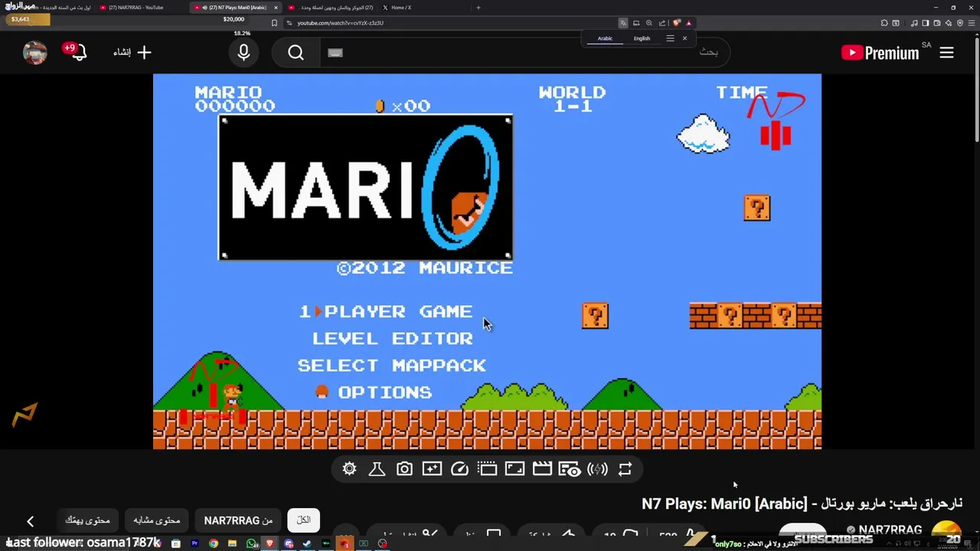Click the theater mode dotted-frame icon
Screen dimensions: 980x551
coord(487,469)
